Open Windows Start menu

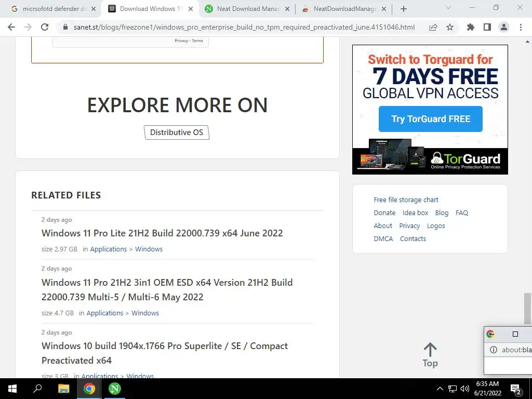(12, 389)
